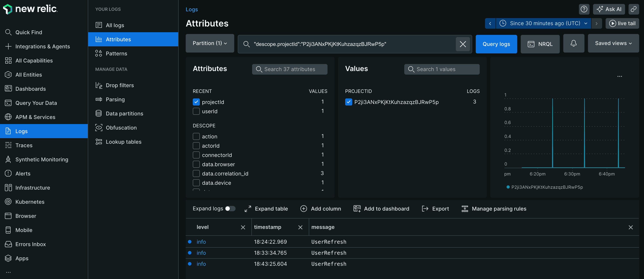Click the Query logs button

click(x=496, y=44)
